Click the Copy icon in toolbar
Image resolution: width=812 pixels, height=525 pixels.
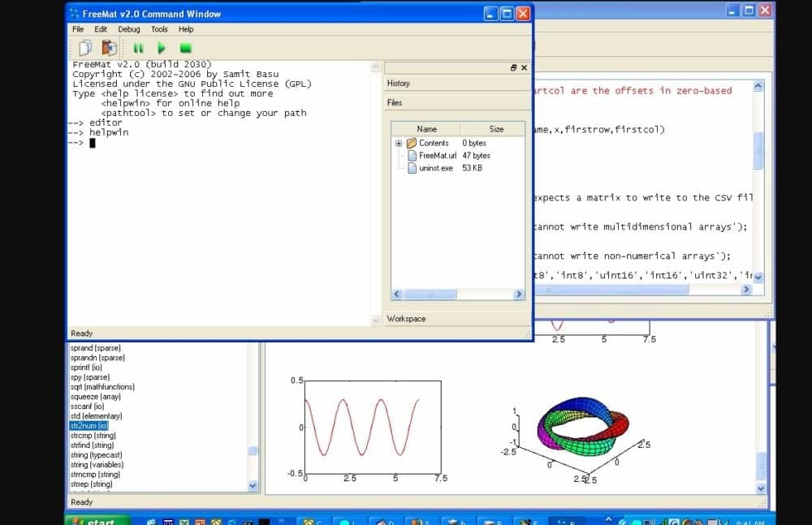pyautogui.click(x=86, y=48)
